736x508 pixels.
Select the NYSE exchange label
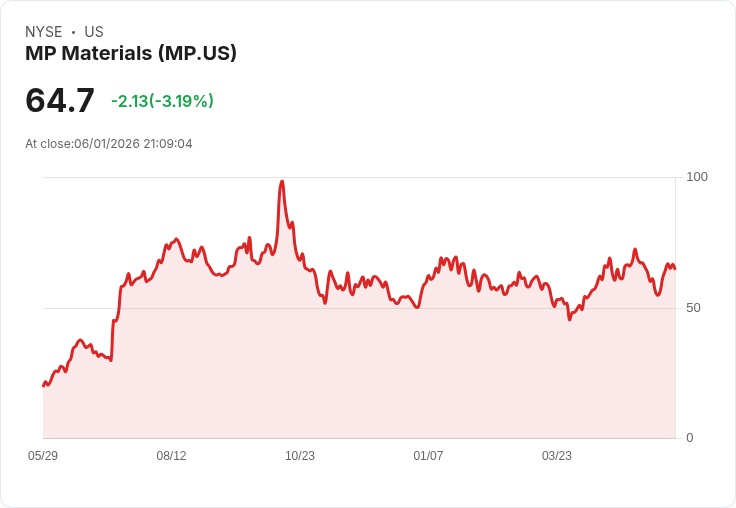coord(44,32)
